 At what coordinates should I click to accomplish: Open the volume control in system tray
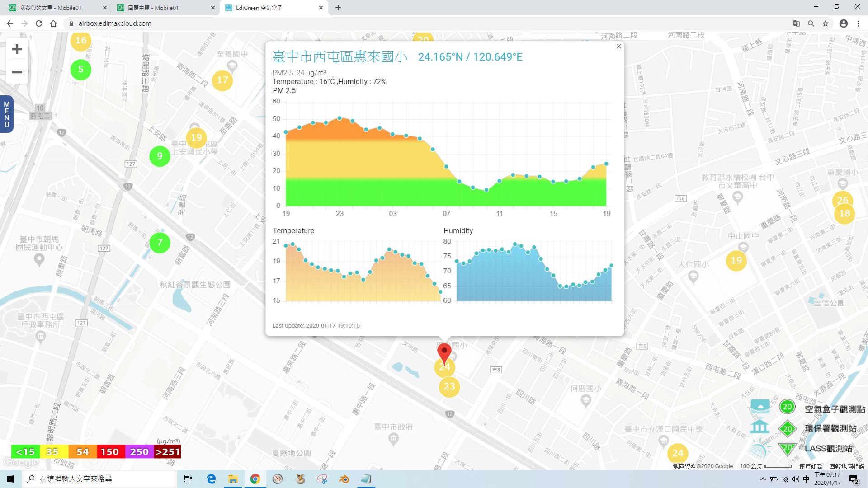coord(796,479)
